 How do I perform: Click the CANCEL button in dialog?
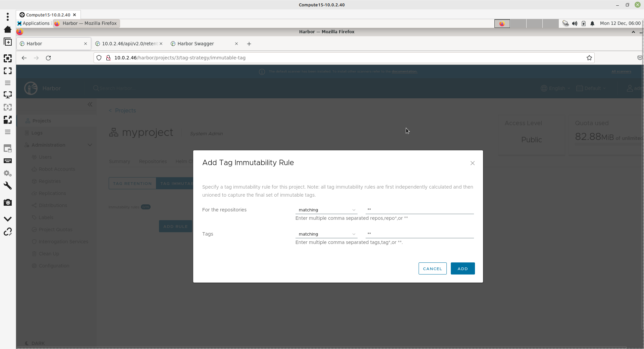(432, 268)
